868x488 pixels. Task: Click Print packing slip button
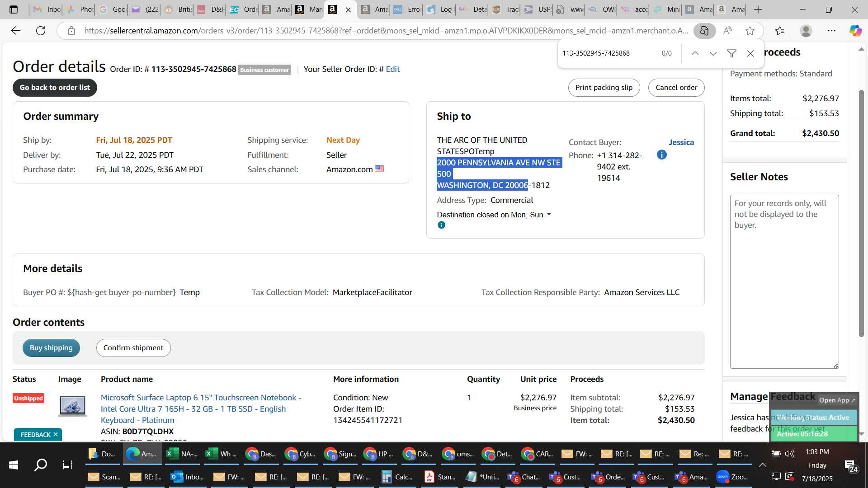click(604, 88)
